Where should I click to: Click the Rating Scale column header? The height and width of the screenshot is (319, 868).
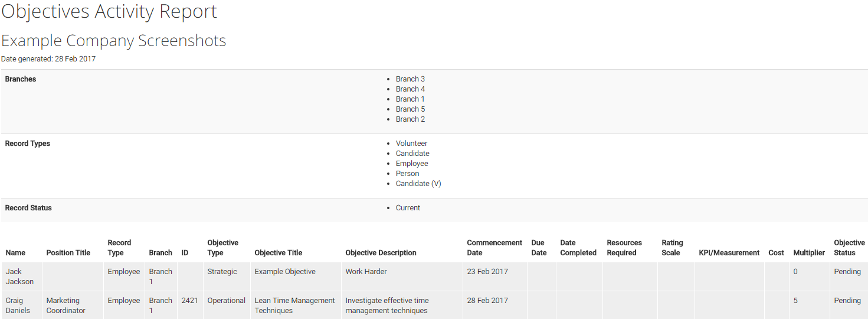pyautogui.click(x=672, y=248)
